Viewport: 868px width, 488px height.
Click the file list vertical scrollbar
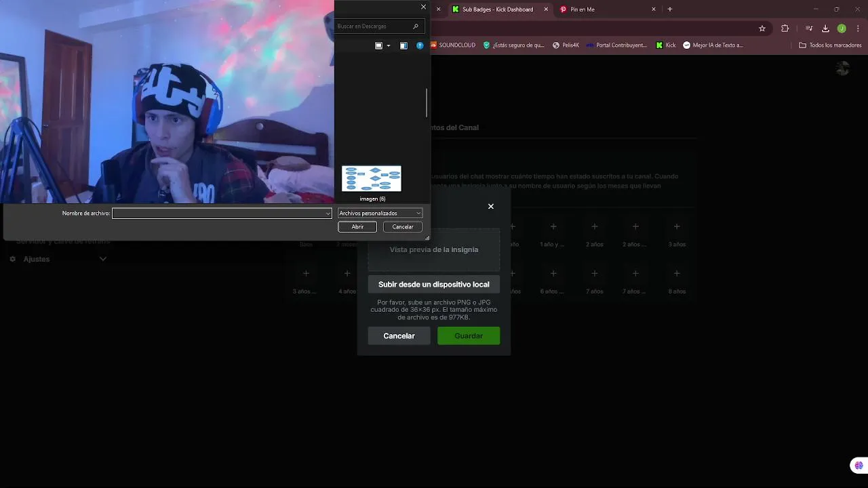(427, 102)
